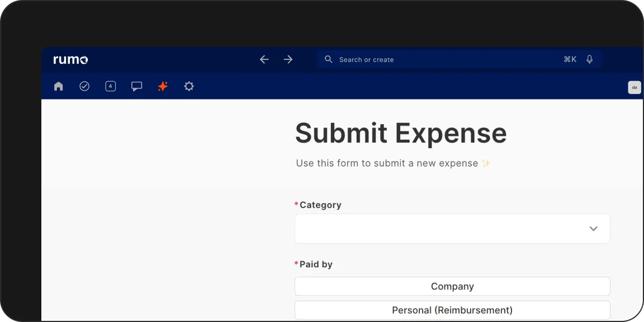The height and width of the screenshot is (322, 644).
Task: Open the checkmark circle tasks icon
Action: click(x=84, y=86)
